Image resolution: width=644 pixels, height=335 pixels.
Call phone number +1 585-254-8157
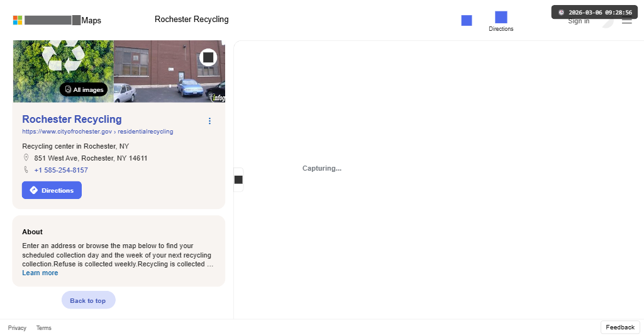pyautogui.click(x=61, y=170)
